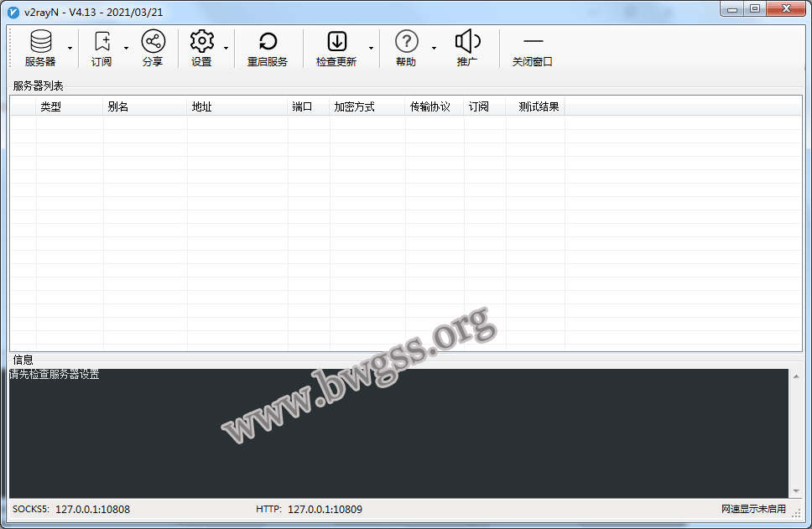This screenshot has height=529, width=812.
Task: Click the info log scrollbar up arrow
Action: (x=796, y=376)
